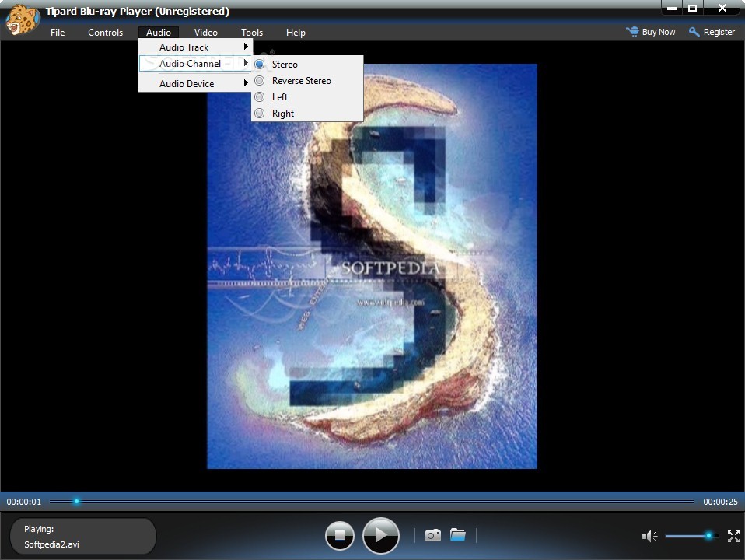Click the Stop playback button
The width and height of the screenshot is (745, 560).
point(339,536)
